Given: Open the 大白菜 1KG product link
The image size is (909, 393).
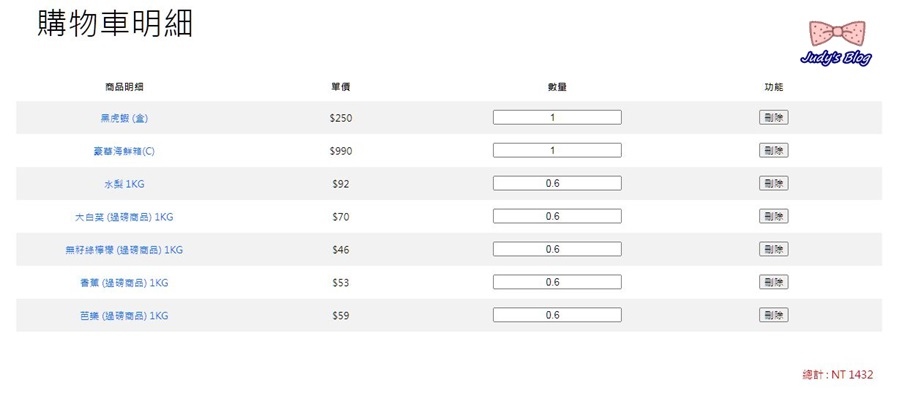Looking at the screenshot, I should coord(124,217).
